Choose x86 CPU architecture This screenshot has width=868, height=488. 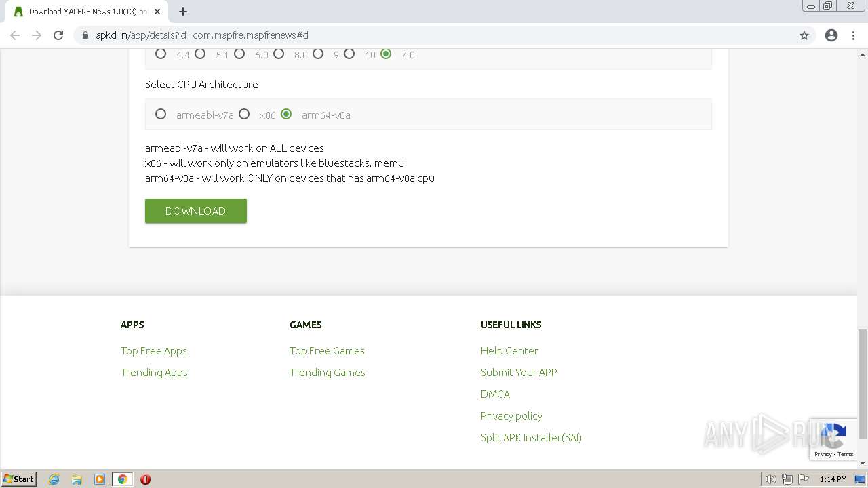tap(244, 115)
